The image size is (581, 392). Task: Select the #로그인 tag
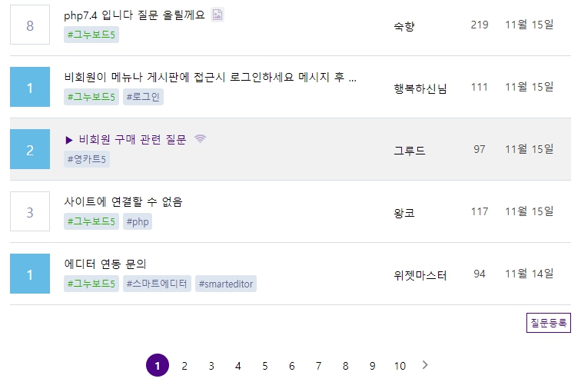143,97
